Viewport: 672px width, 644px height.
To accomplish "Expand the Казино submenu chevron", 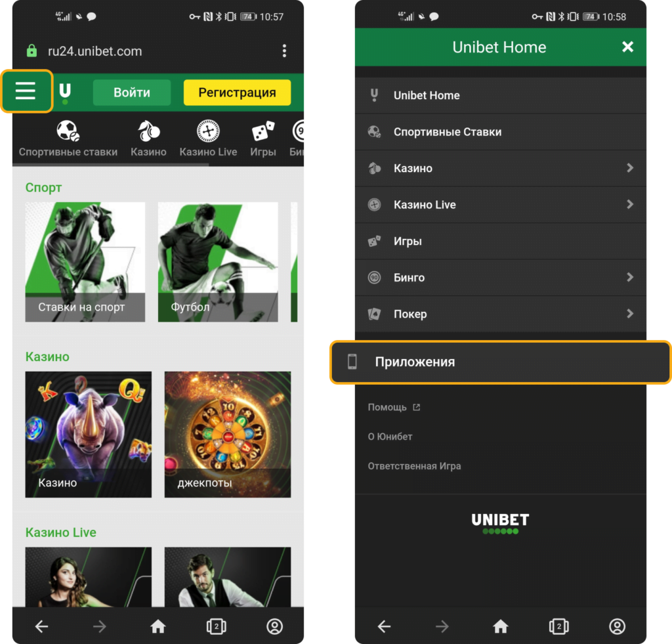I will pyautogui.click(x=630, y=168).
